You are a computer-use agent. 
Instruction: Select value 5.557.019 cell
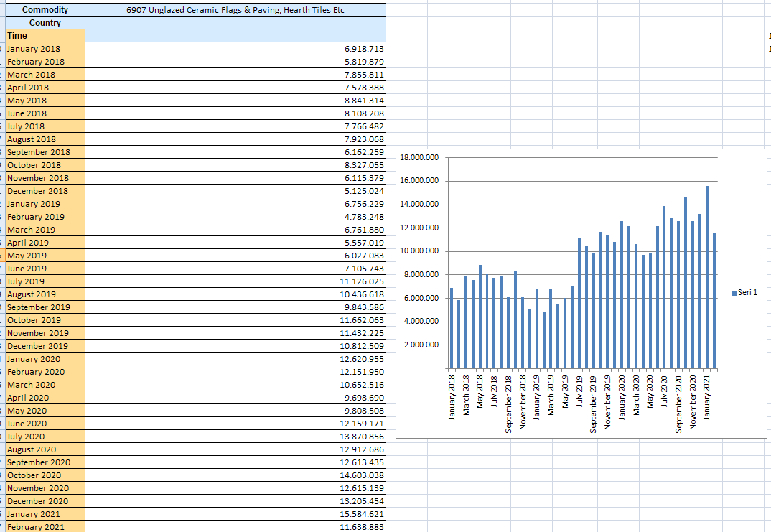pyautogui.click(x=235, y=243)
